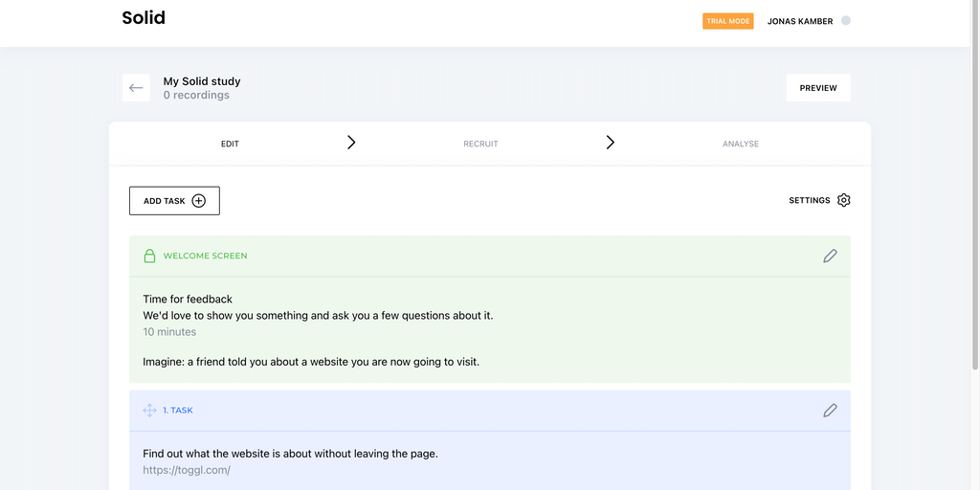Click the pencil icon on 1. Task
This screenshot has width=980, height=490.
pos(830,411)
